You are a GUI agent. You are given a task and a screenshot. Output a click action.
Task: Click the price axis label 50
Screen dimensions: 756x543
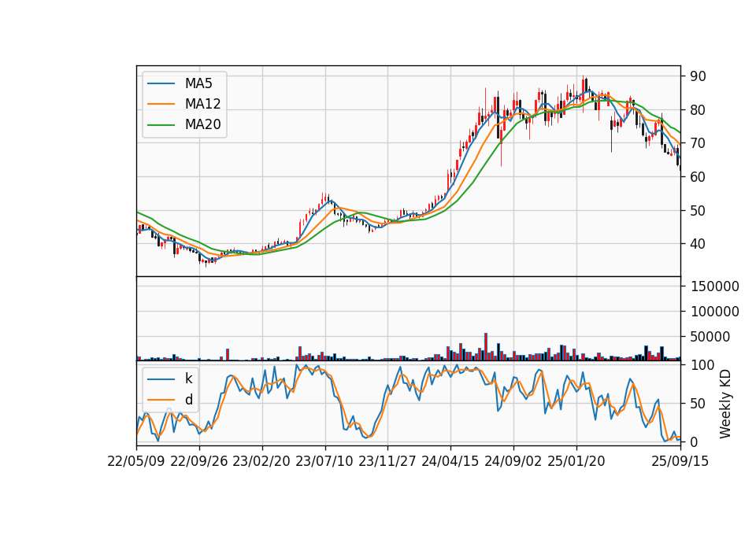pyautogui.click(x=698, y=211)
